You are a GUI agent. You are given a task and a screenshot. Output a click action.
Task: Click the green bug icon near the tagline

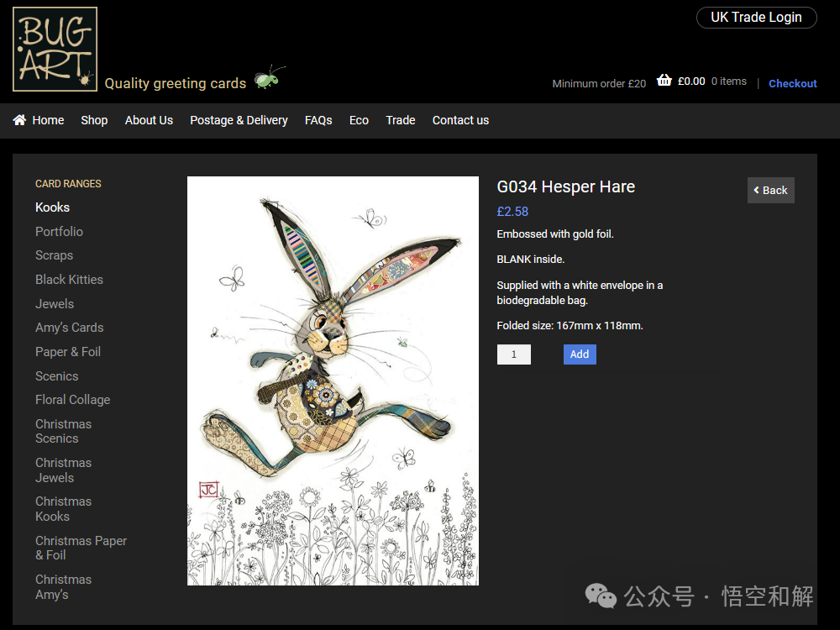click(269, 77)
